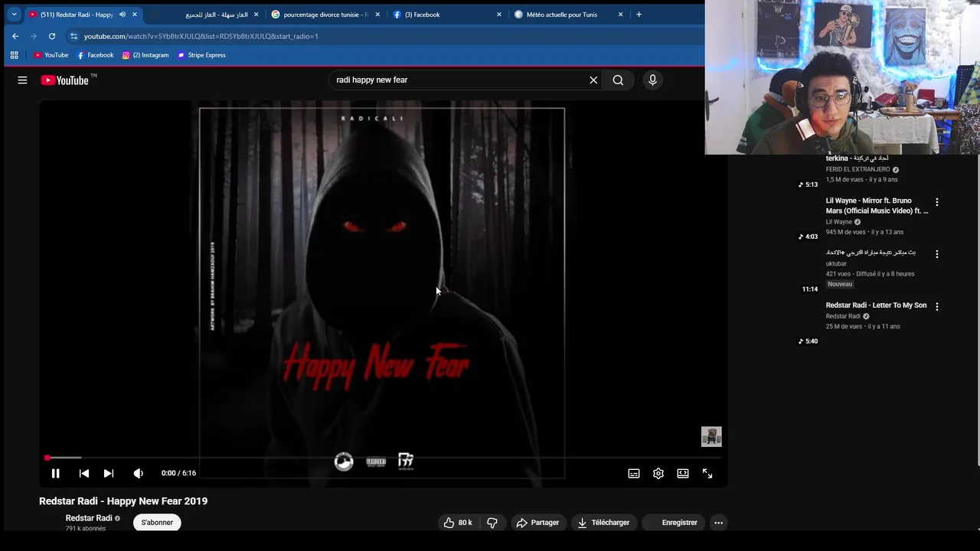Start voice search with the microphone

click(652, 80)
